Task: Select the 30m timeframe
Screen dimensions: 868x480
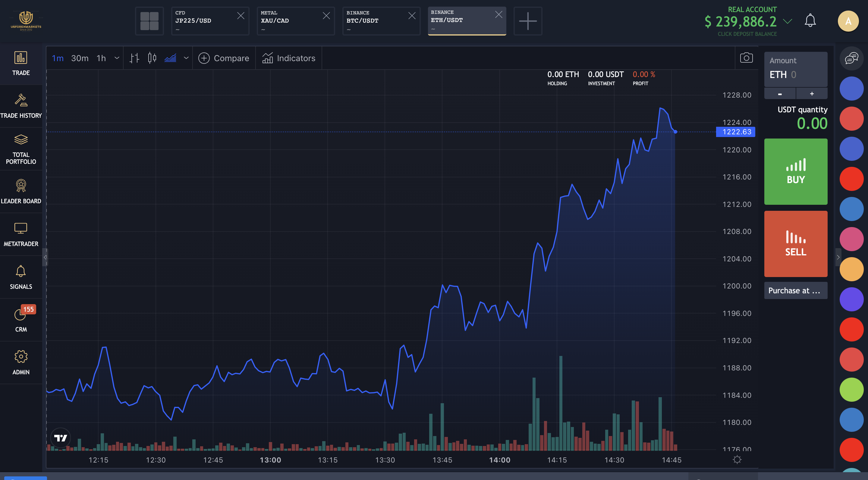Action: click(x=80, y=58)
